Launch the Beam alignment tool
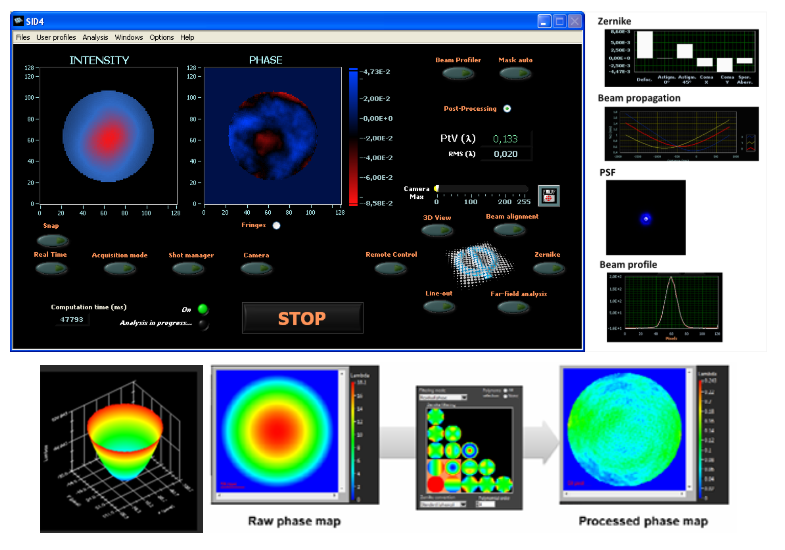Image resolution: width=785 pixels, height=550 pixels. coord(508,230)
